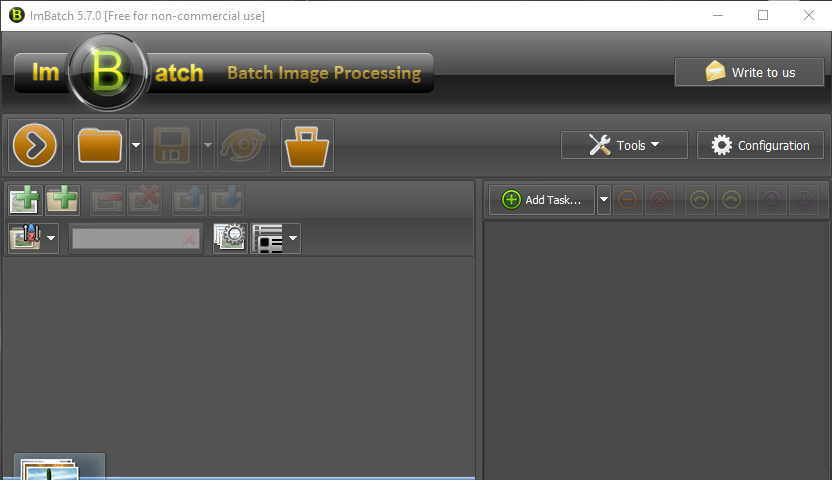
Task: Save task with the floppy disk icon
Action: (x=172, y=145)
